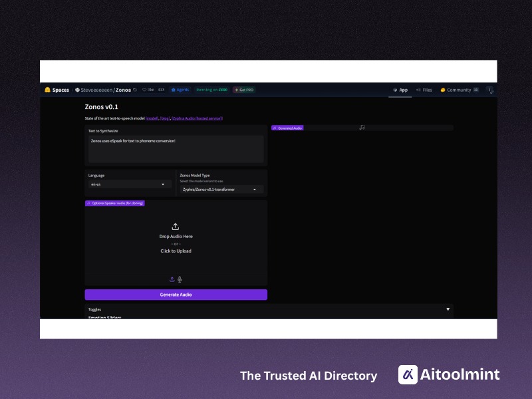This screenshot has width=532, height=399.
Task: Click the music note icon in Generated Audio
Action: tap(362, 128)
